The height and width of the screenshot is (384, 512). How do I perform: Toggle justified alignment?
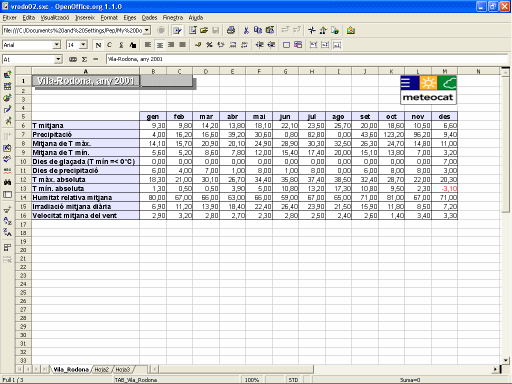coord(182,45)
